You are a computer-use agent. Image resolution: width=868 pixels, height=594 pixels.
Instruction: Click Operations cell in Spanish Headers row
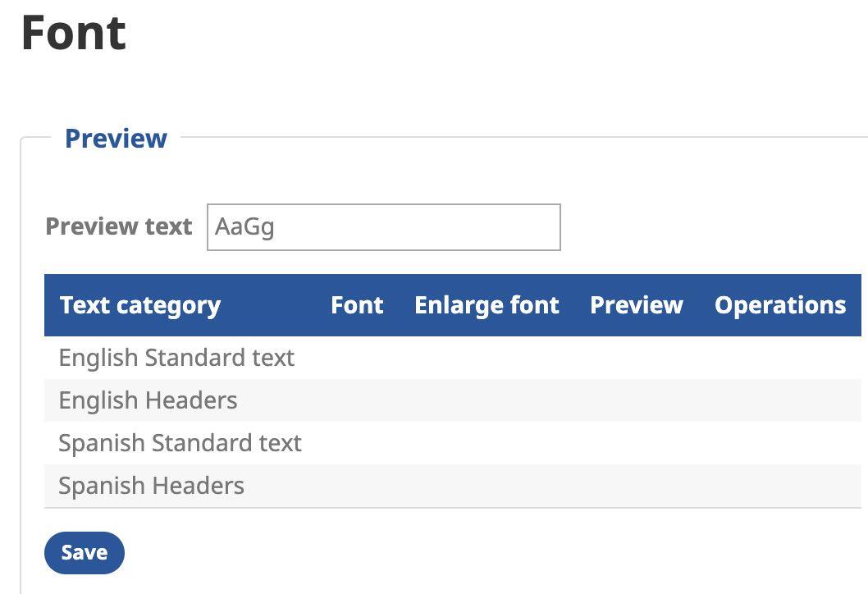click(779, 486)
